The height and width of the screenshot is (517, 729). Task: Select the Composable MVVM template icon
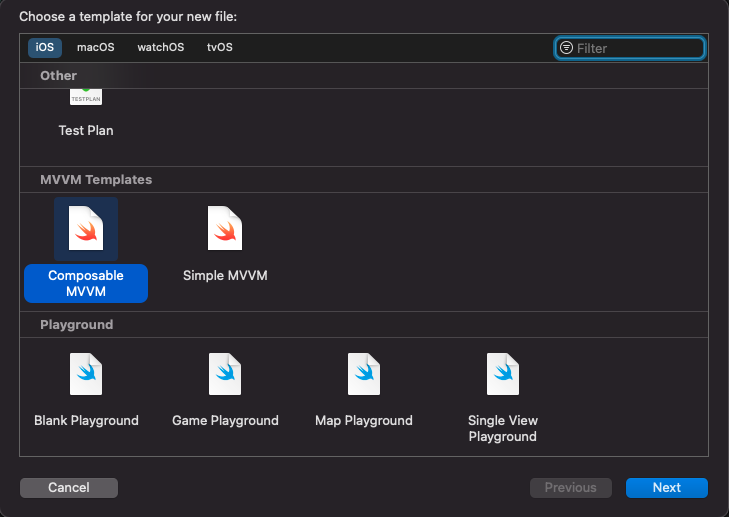click(x=86, y=228)
